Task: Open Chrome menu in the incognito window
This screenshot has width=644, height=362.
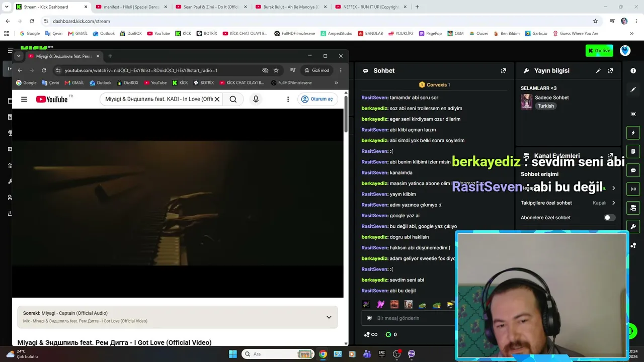Action: (341, 70)
